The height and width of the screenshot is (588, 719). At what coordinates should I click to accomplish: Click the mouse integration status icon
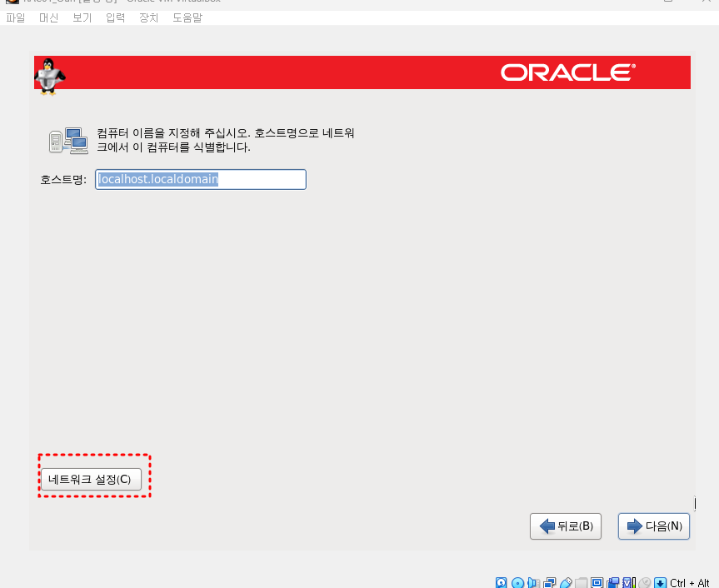click(x=645, y=582)
